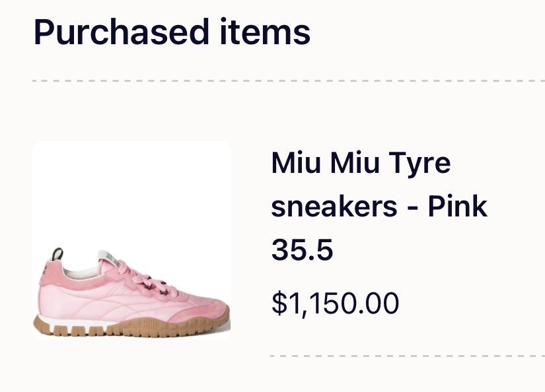Click the dark heel pull tab on sneaker
Viewport: 545px width, 392px height.
[x=57, y=254]
